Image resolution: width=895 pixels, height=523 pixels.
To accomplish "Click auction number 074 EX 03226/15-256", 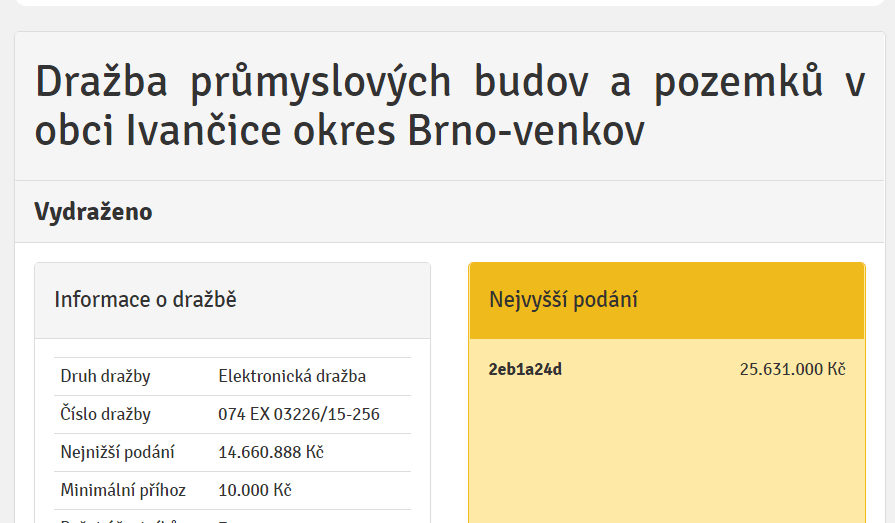I will pyautogui.click(x=299, y=414).
